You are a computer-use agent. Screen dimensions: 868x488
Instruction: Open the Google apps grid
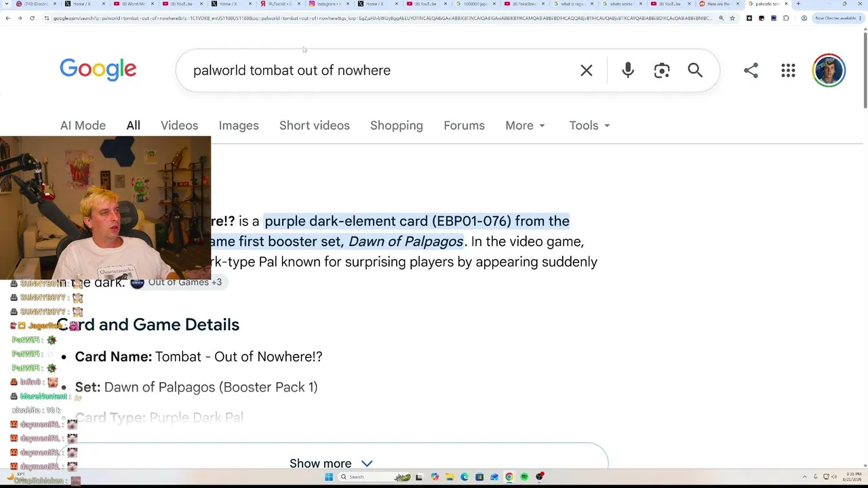click(788, 70)
